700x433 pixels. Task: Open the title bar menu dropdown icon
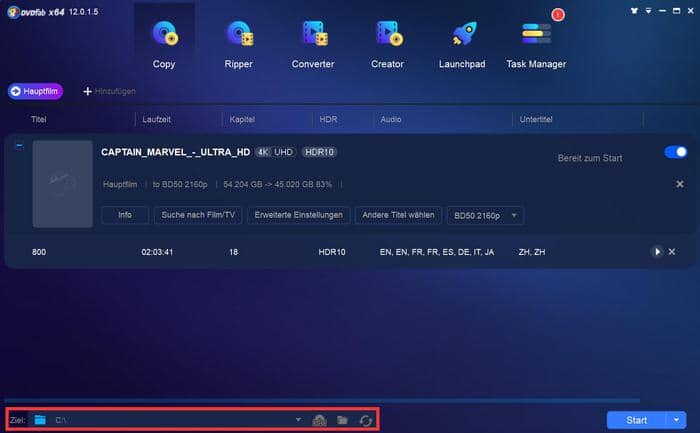pyautogui.click(x=648, y=11)
